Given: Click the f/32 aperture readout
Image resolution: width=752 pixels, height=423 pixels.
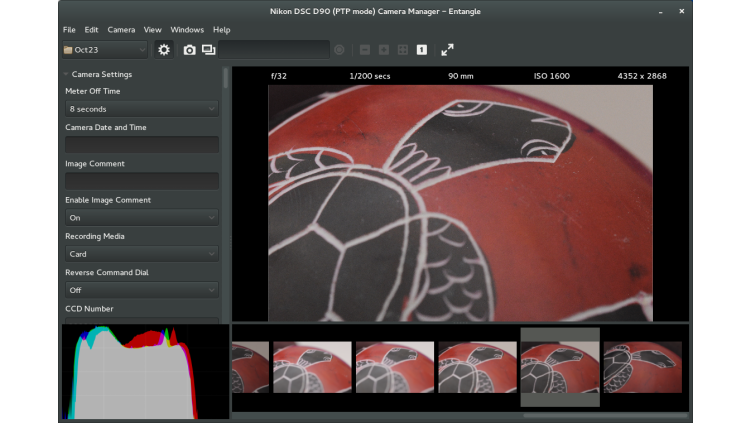Looking at the screenshot, I should tap(279, 76).
